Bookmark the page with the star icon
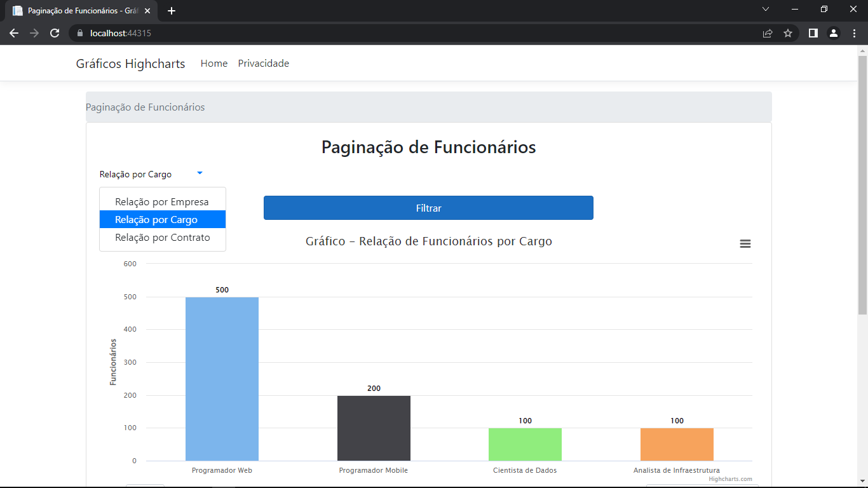The height and width of the screenshot is (488, 868). [788, 33]
